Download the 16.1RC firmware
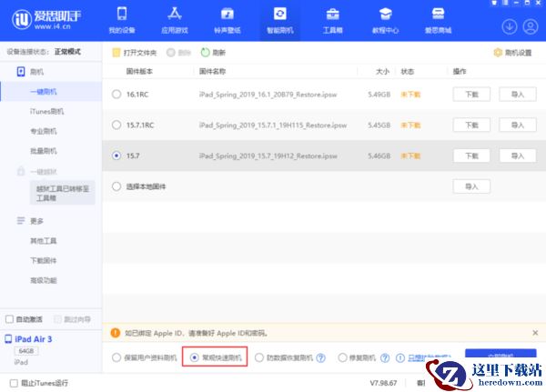The width and height of the screenshot is (546, 392). tap(471, 95)
